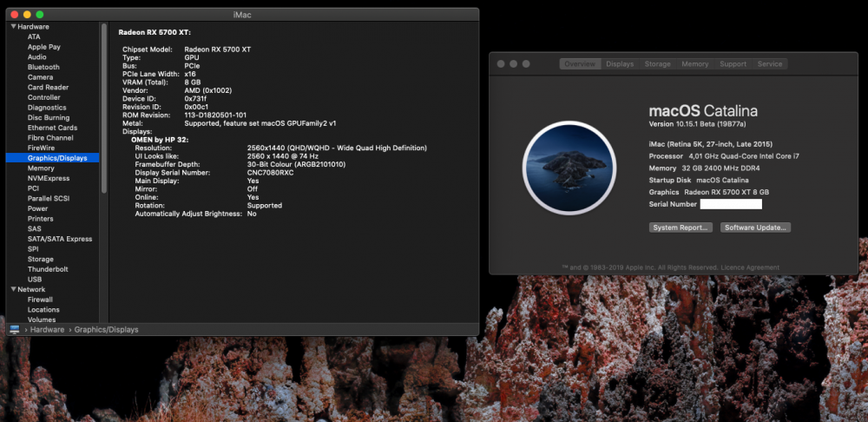Minimize the iMac window, yellow button

pyautogui.click(x=27, y=15)
